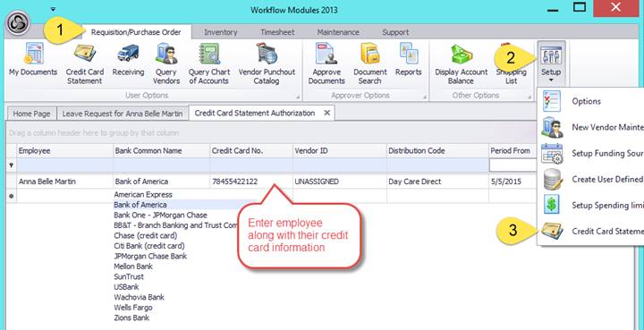Open Document Search
The width and height of the screenshot is (644, 330).
pos(370,63)
